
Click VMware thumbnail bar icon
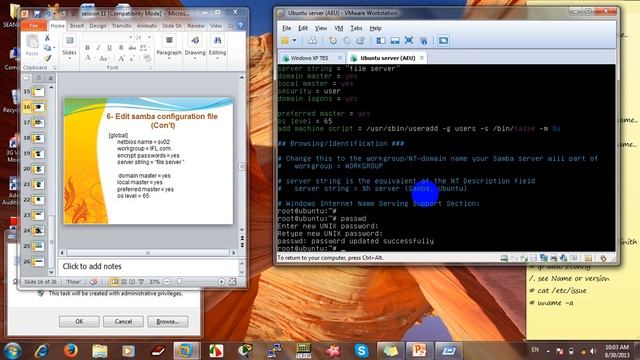(x=395, y=40)
